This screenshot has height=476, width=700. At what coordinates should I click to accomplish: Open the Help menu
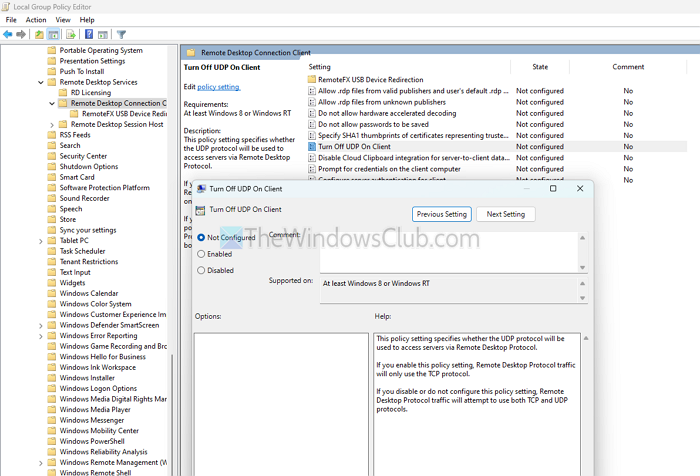87,20
